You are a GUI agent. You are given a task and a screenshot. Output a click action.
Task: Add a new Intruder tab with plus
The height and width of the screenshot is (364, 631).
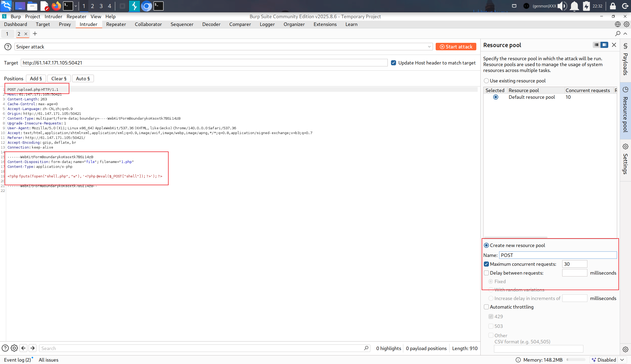(x=35, y=34)
